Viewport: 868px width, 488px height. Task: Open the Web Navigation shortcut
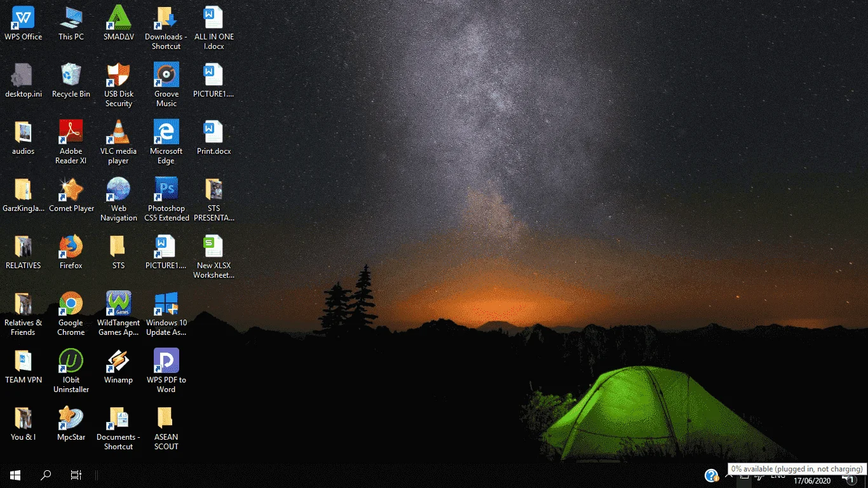(x=119, y=200)
